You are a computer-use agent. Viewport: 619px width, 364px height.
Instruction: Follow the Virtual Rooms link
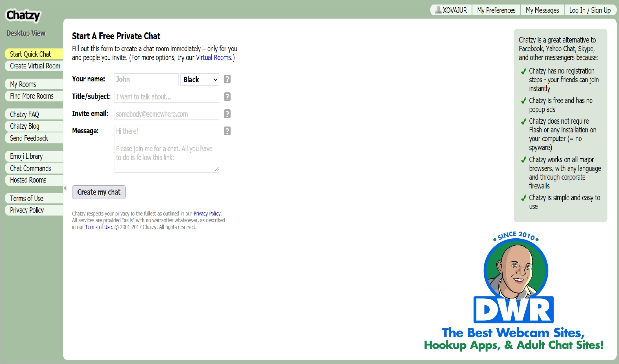point(213,57)
